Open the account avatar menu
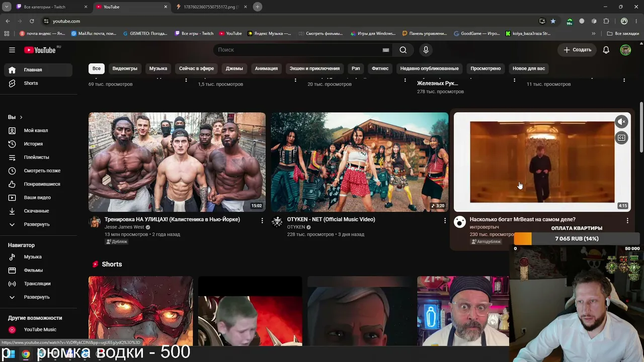644x362 pixels. (x=625, y=50)
